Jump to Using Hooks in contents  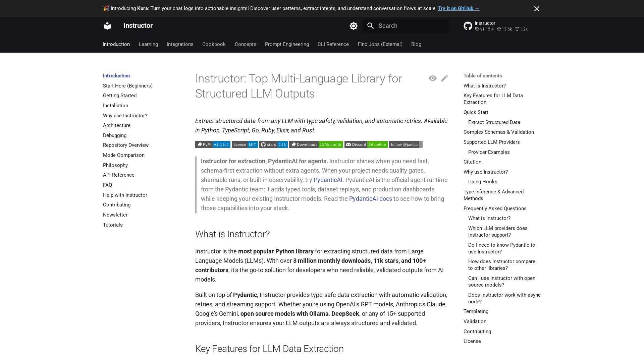[483, 182]
